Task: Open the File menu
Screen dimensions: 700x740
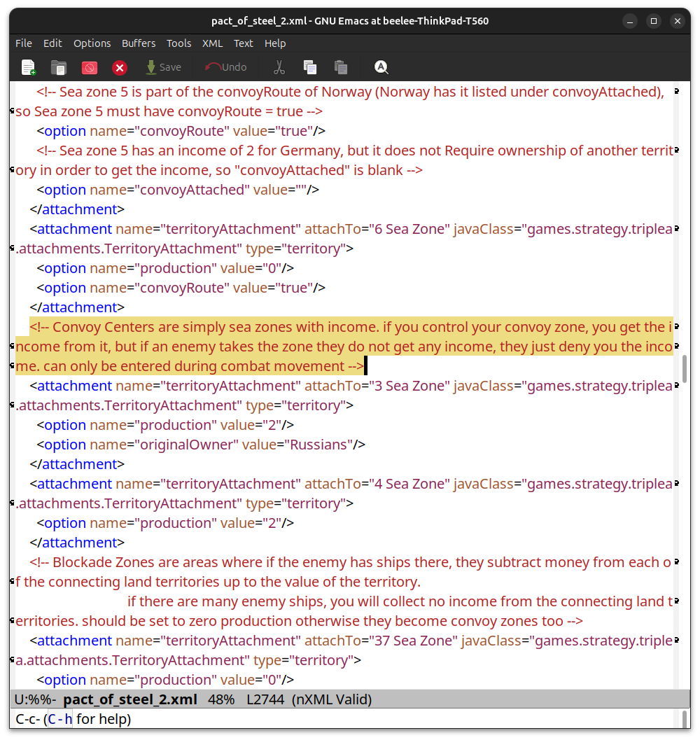Action: click(x=24, y=43)
